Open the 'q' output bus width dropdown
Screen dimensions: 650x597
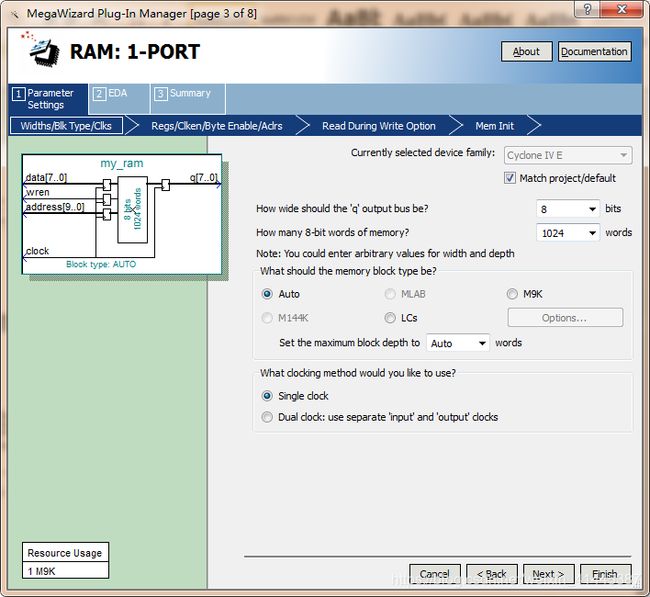pyautogui.click(x=568, y=209)
